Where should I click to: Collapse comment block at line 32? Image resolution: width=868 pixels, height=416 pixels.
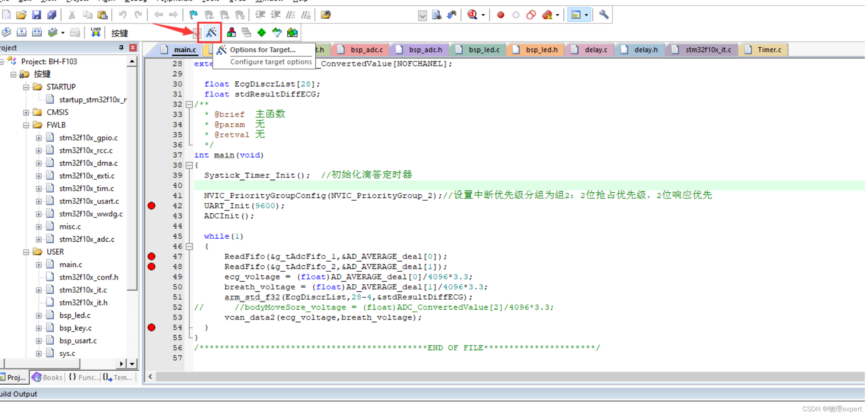(189, 104)
